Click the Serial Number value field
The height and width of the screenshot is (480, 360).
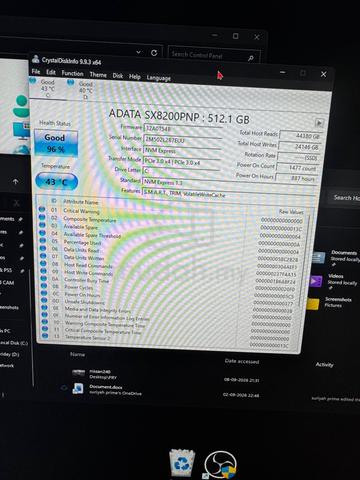click(x=182, y=140)
